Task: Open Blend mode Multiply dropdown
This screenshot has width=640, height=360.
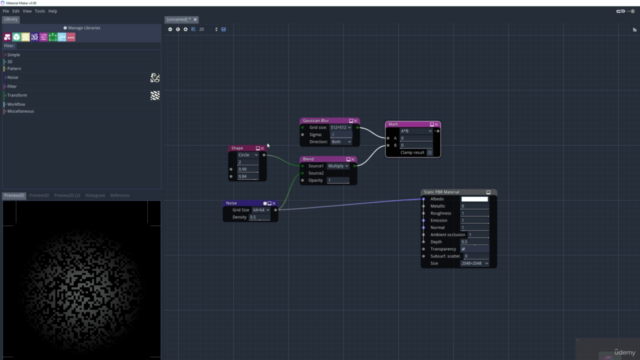Action: 338,166
